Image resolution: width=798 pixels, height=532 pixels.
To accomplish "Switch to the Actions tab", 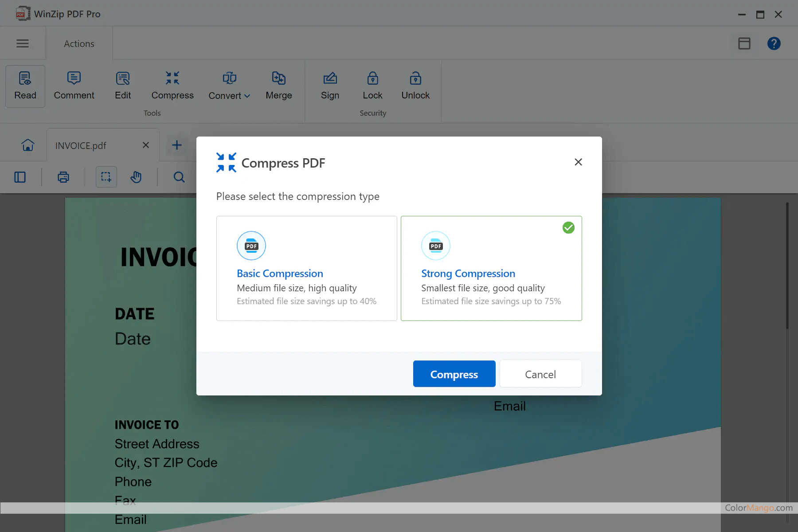I will coord(79,43).
